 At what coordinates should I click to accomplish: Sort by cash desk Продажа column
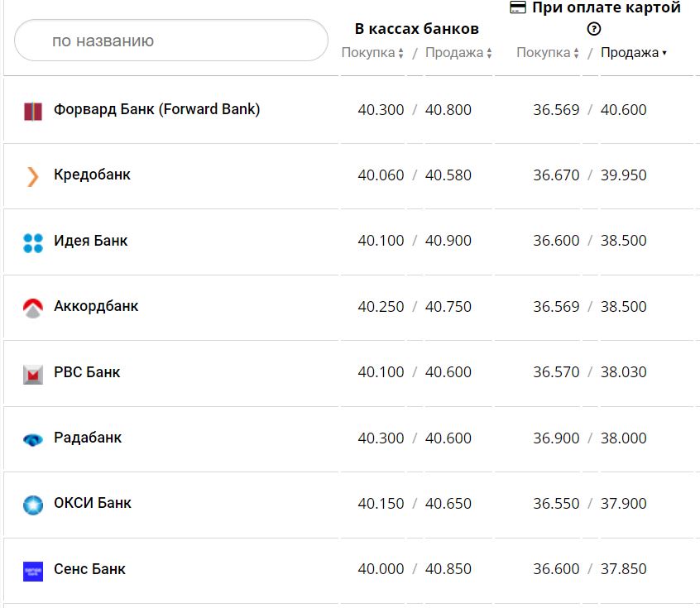click(x=458, y=53)
